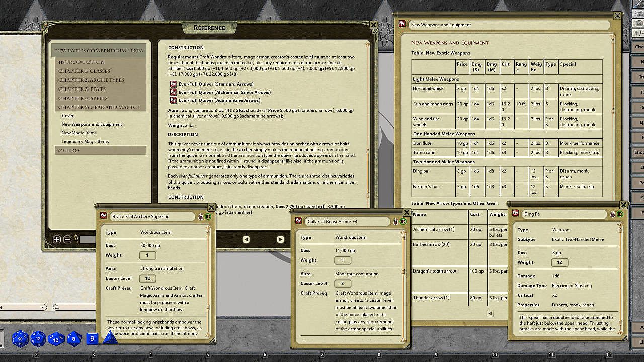The height and width of the screenshot is (362, 644).
Task: Click Ever-Full Quiver (Standard Arrows) link text
Action: click(216, 84)
